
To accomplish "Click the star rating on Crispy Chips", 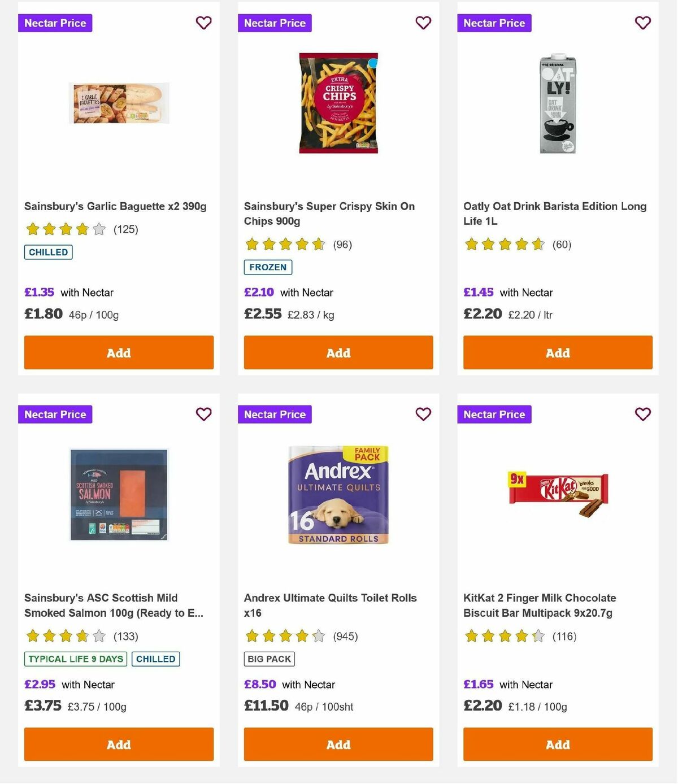I will [285, 245].
